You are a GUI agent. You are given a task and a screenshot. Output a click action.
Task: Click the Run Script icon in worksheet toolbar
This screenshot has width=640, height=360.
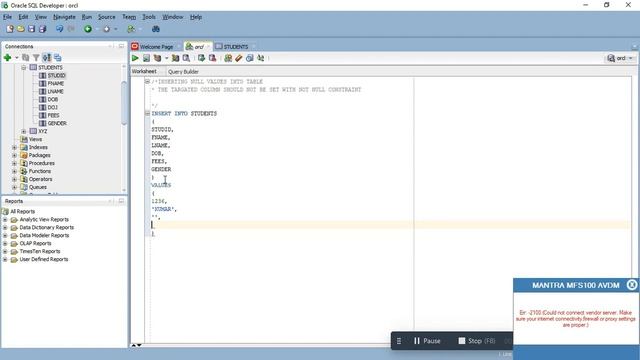coord(146,58)
